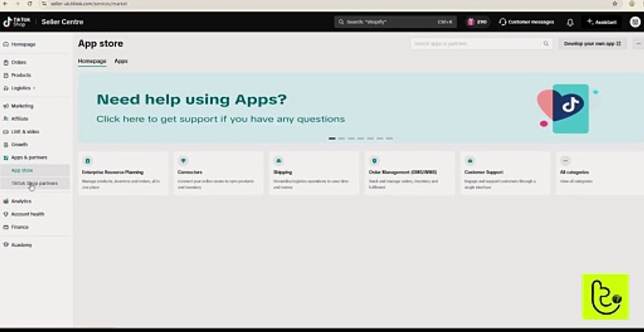The image size is (644, 332).
Task: Open Products in the sidebar
Action: pos(21,75)
